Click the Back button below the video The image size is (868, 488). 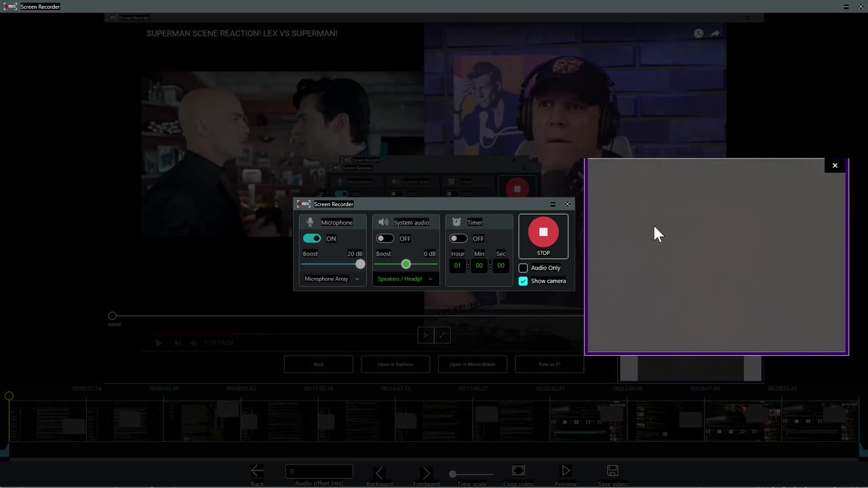coord(319,364)
